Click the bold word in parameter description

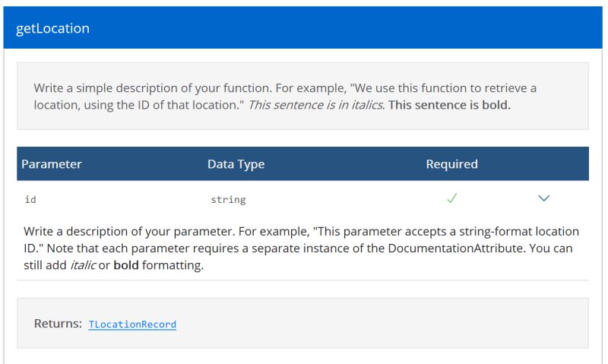click(127, 266)
